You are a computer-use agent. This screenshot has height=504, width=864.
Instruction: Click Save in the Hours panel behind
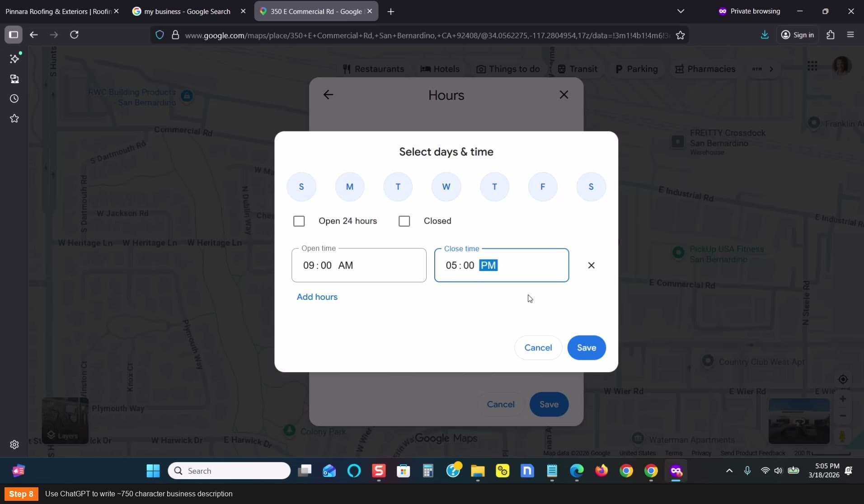(x=549, y=404)
